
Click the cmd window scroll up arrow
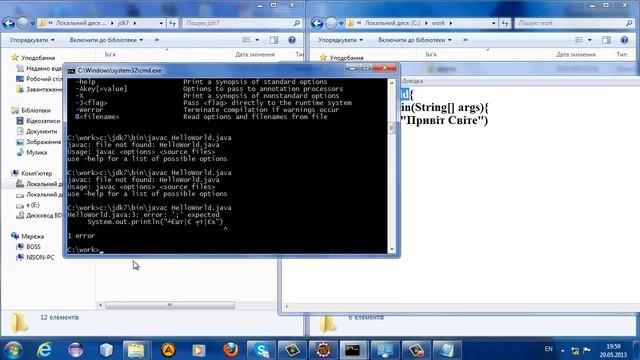392,83
